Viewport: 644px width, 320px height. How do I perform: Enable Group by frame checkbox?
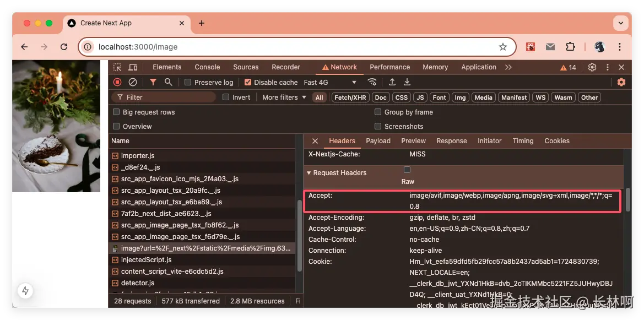pos(378,112)
